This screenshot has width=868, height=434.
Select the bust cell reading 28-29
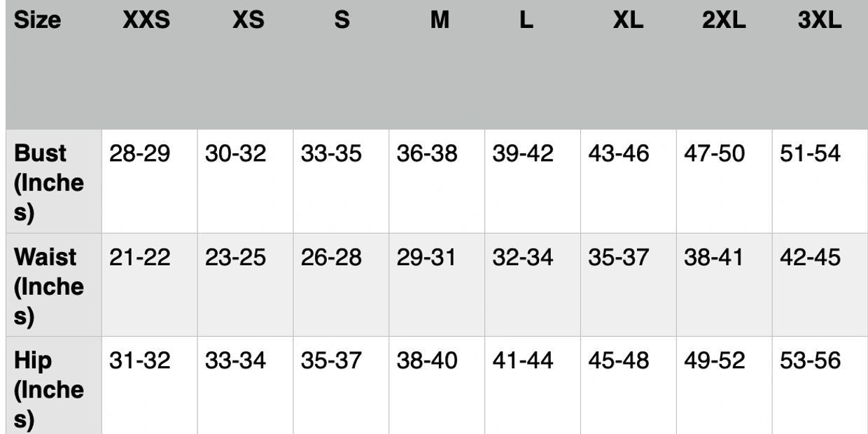point(139,154)
